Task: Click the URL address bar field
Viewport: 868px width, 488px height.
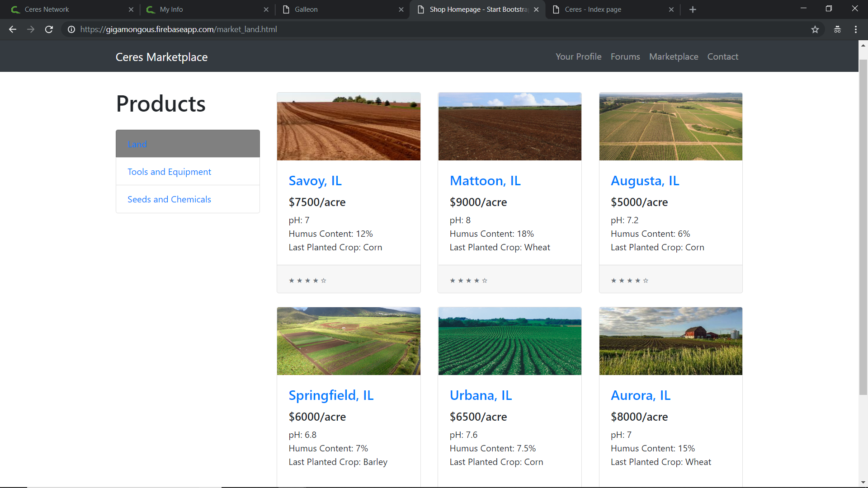Action: [x=407, y=29]
